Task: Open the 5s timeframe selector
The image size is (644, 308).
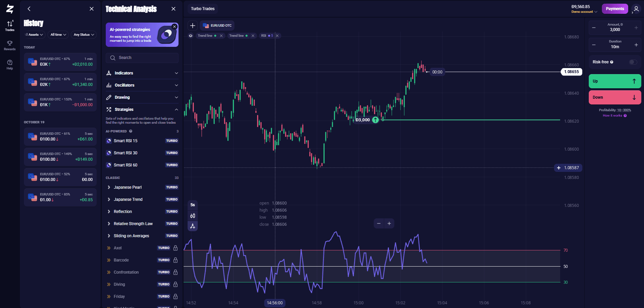Action: point(193,205)
